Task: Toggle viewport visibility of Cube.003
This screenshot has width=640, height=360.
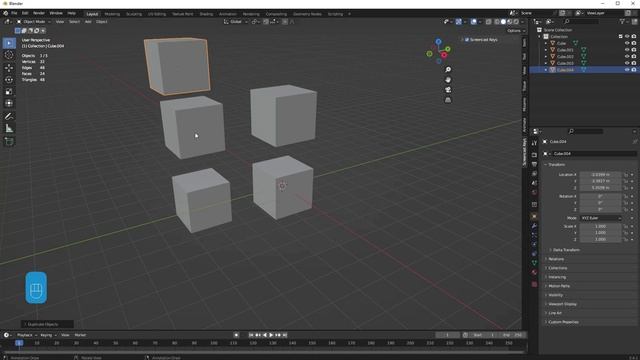Action: [627, 63]
